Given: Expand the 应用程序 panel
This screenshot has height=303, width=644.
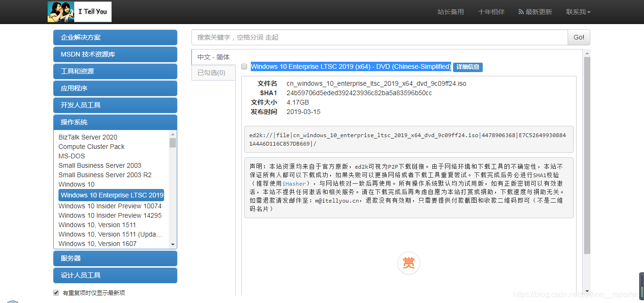Looking at the screenshot, I should pos(115,88).
